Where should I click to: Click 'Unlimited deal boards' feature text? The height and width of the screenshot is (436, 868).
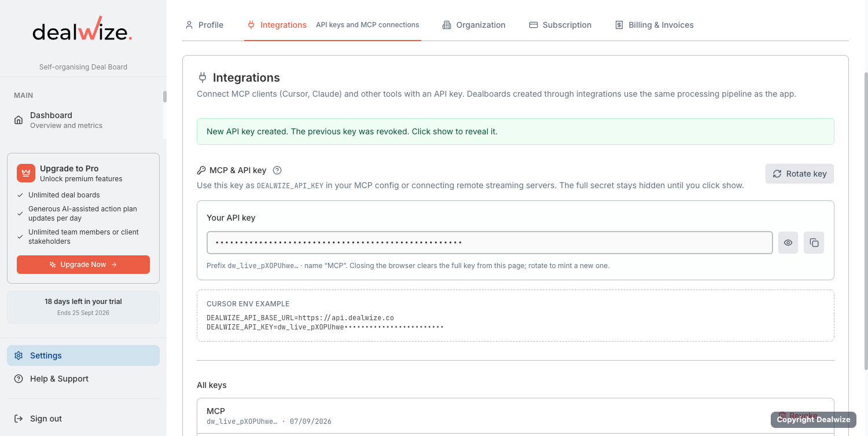click(64, 195)
